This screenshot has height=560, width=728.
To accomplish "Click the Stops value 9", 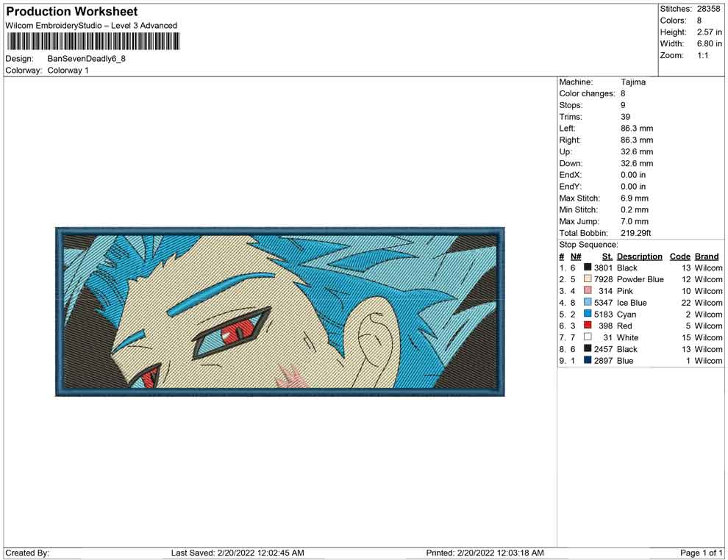I will coord(623,105).
